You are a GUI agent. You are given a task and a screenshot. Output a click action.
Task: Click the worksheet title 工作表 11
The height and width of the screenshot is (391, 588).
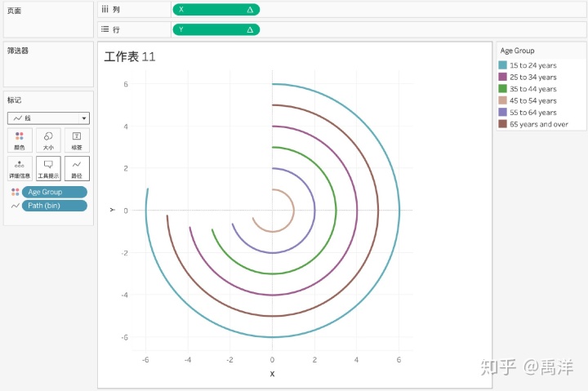click(x=130, y=56)
